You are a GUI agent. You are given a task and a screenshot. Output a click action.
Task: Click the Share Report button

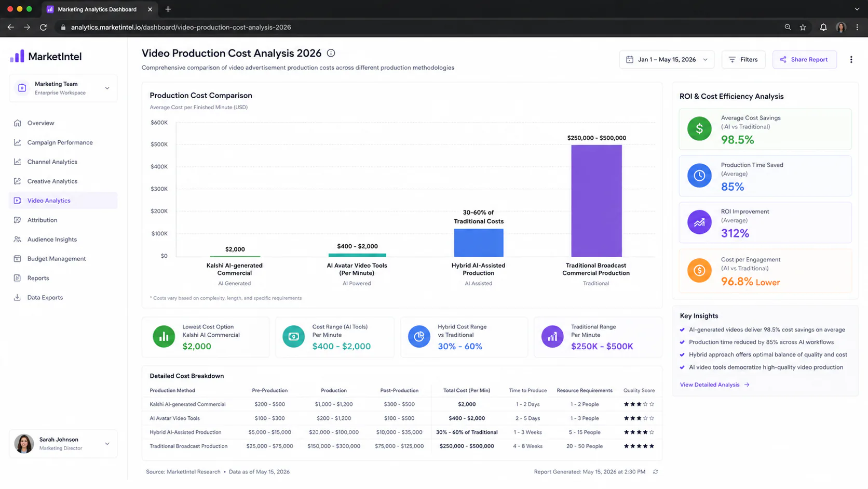(804, 60)
